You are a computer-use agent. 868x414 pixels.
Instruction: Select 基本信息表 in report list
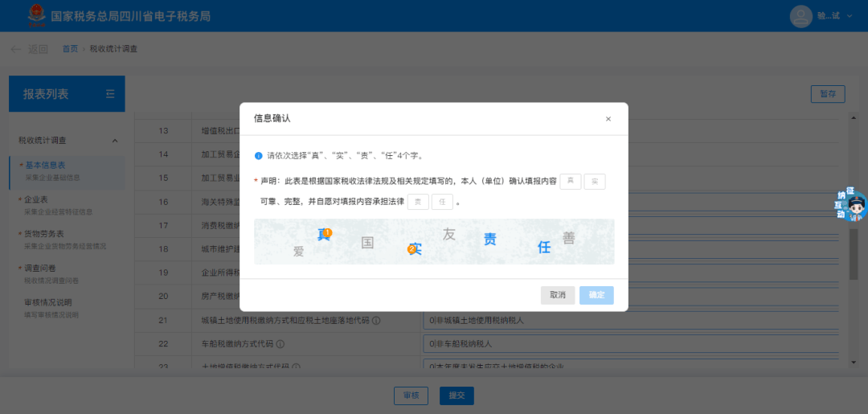click(67, 171)
